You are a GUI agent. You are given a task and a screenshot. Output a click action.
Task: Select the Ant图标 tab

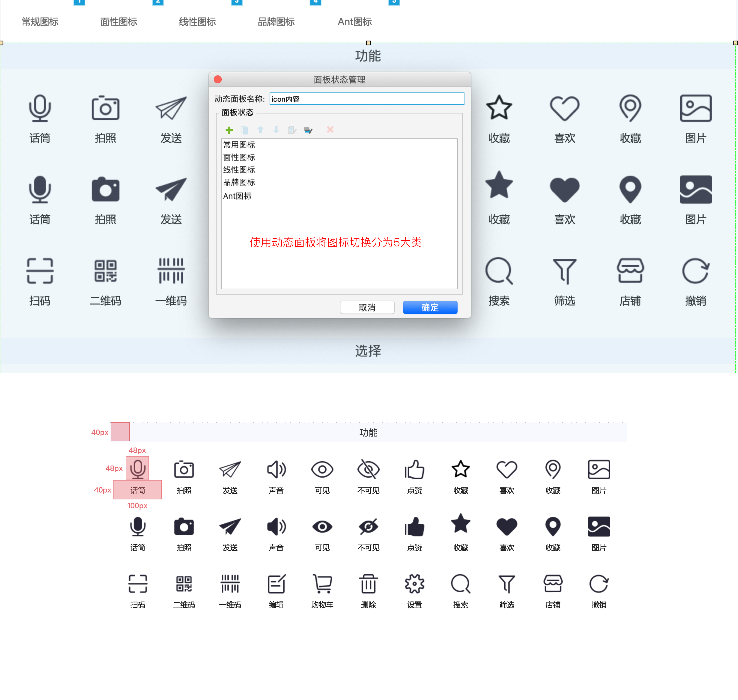coord(354,22)
